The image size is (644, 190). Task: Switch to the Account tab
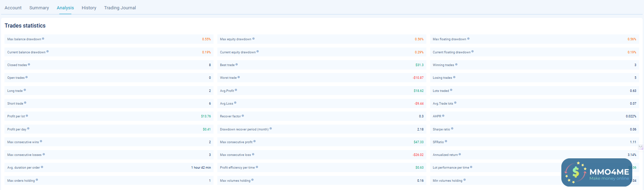(x=13, y=8)
